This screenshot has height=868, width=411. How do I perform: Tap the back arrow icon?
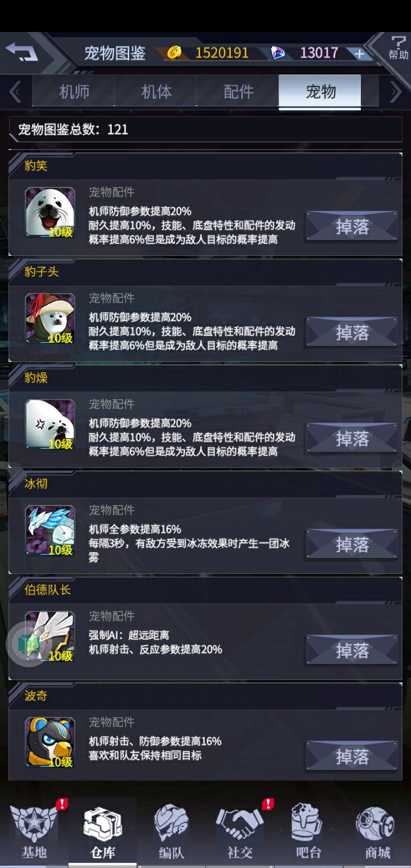pos(22,52)
